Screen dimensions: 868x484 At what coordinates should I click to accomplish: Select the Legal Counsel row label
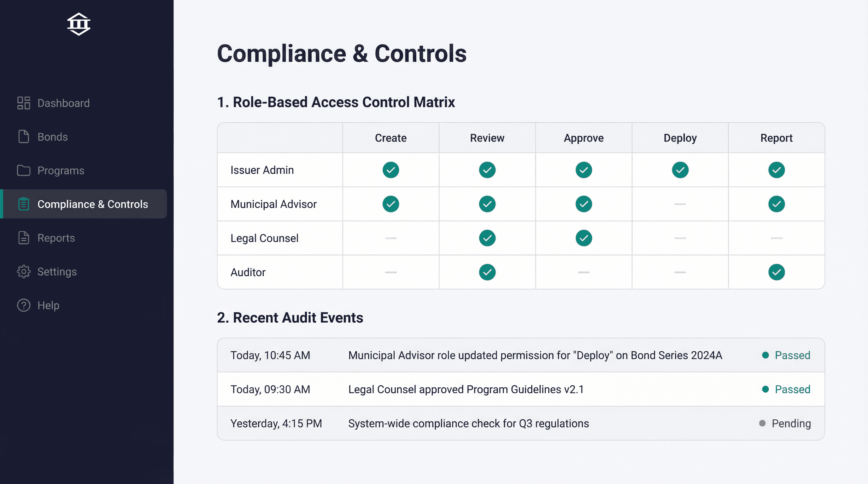pyautogui.click(x=265, y=238)
